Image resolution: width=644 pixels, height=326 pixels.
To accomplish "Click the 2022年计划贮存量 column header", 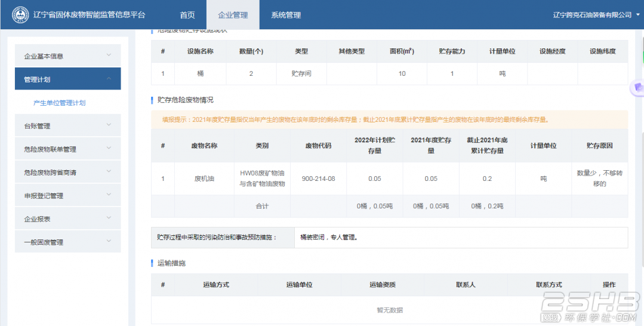I will [375, 146].
